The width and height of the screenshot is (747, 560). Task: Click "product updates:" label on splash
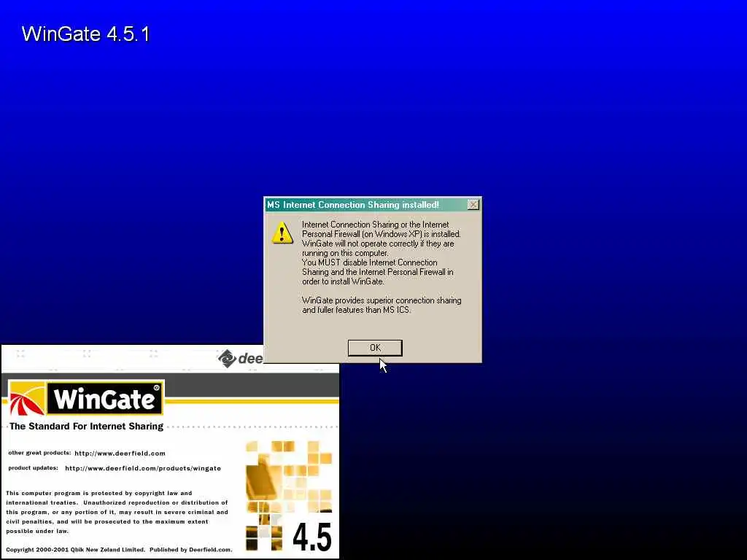[x=34, y=467]
